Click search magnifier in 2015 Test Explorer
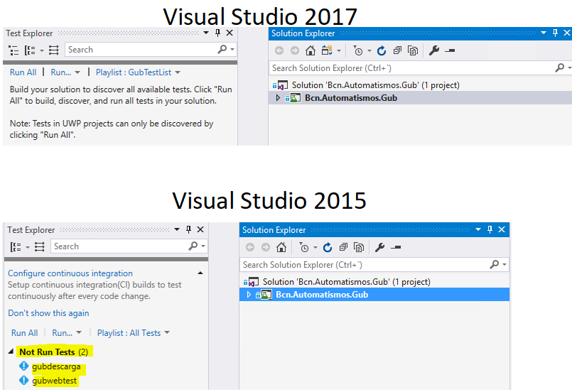This screenshot has height=392, width=572. pyautogui.click(x=193, y=246)
